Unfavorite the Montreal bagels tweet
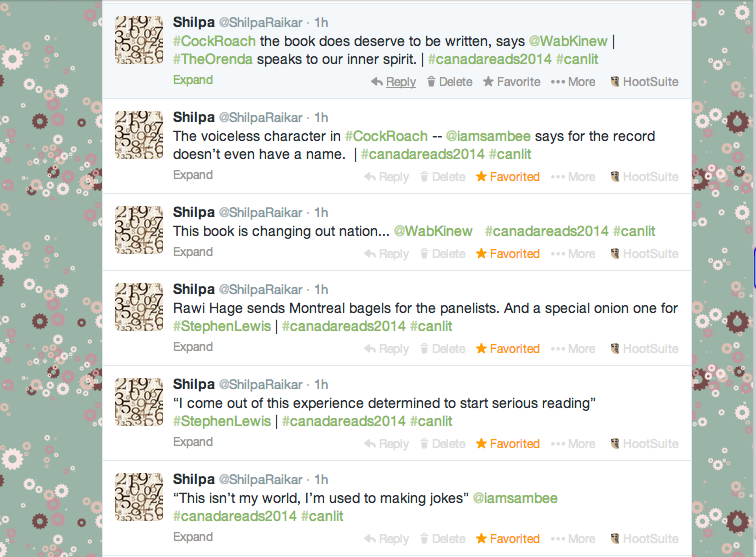 coord(508,349)
